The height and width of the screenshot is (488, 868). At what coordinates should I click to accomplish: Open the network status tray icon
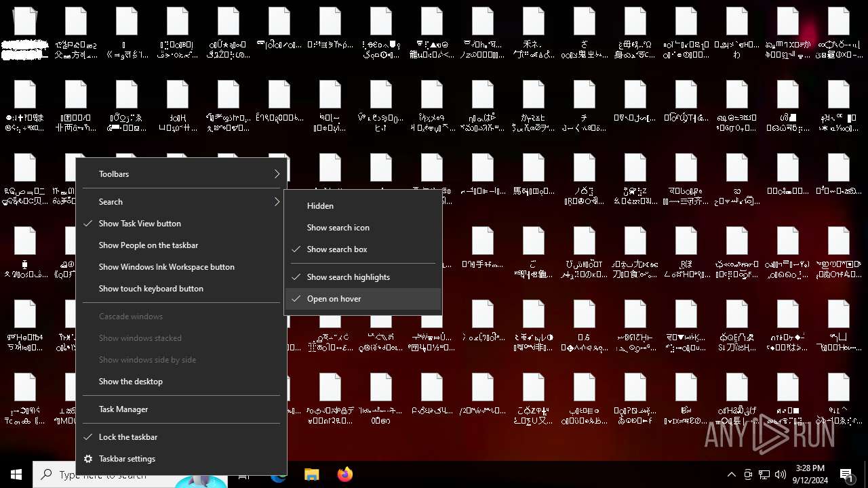click(x=764, y=474)
